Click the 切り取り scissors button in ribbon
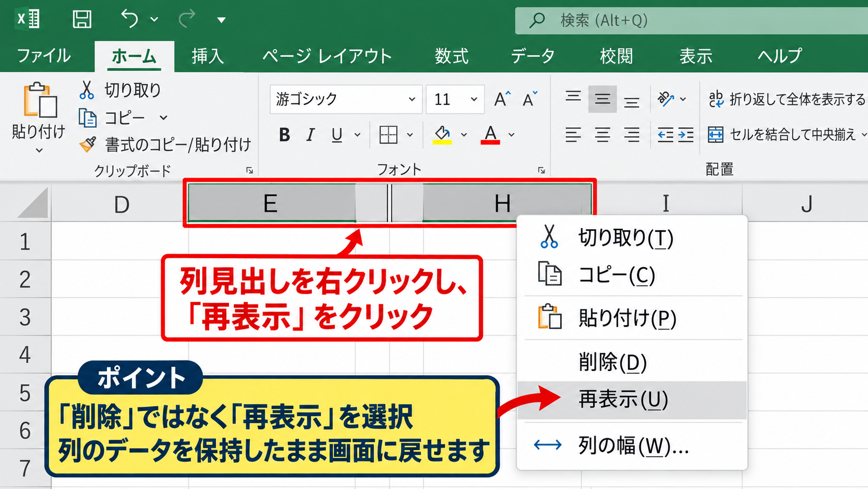868x489 pixels. coord(120,90)
